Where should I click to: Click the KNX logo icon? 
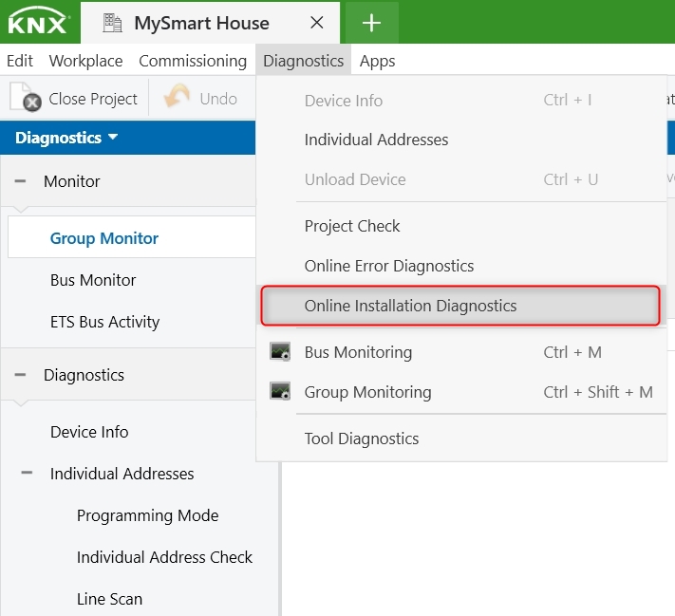[x=39, y=22]
